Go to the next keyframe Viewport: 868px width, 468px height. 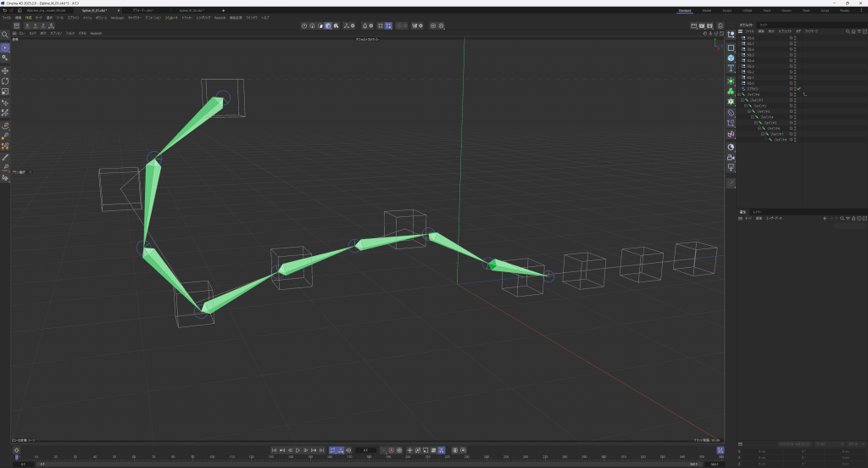[x=314, y=450]
